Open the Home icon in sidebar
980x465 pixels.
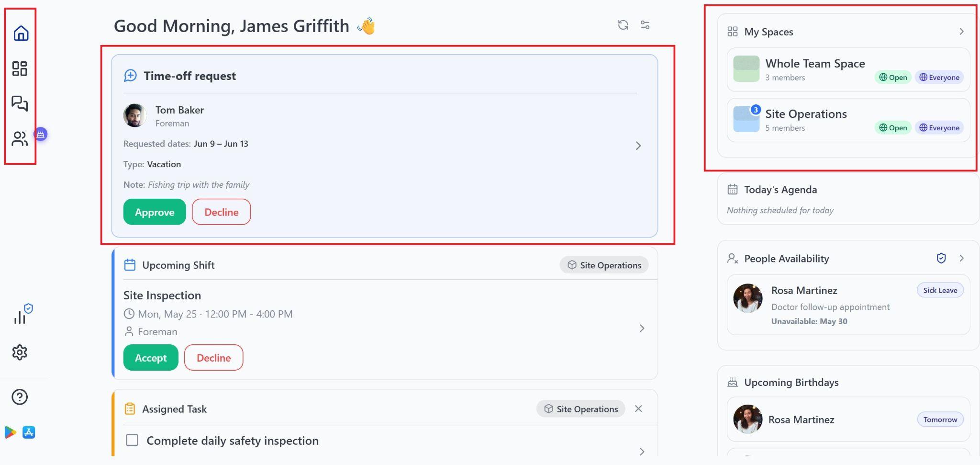(x=21, y=33)
